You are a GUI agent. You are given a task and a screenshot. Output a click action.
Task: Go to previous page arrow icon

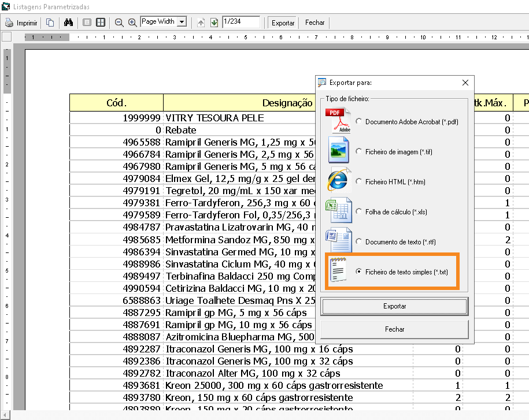pos(201,23)
